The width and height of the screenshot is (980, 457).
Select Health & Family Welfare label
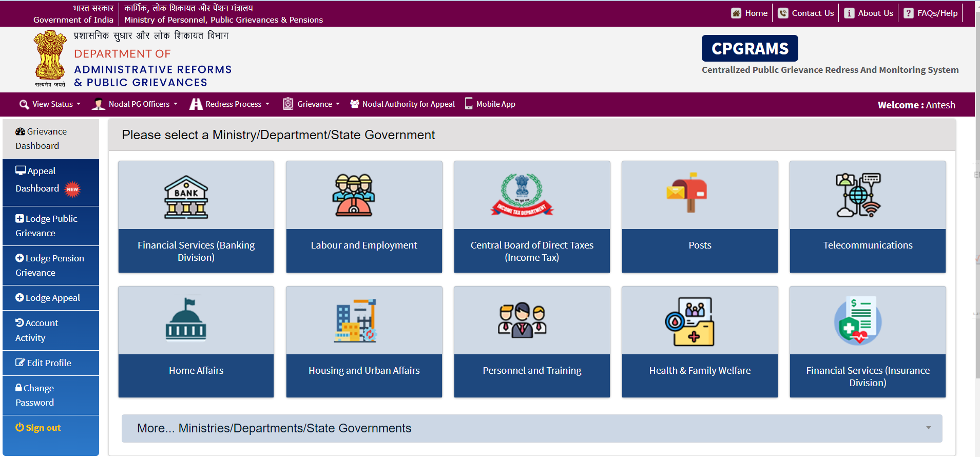[700, 371]
